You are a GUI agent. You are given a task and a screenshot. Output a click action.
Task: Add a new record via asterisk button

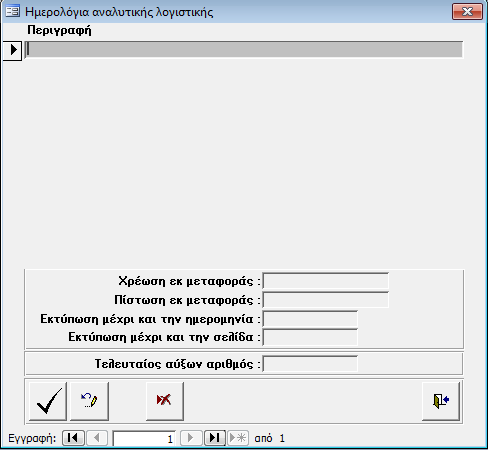238,438
